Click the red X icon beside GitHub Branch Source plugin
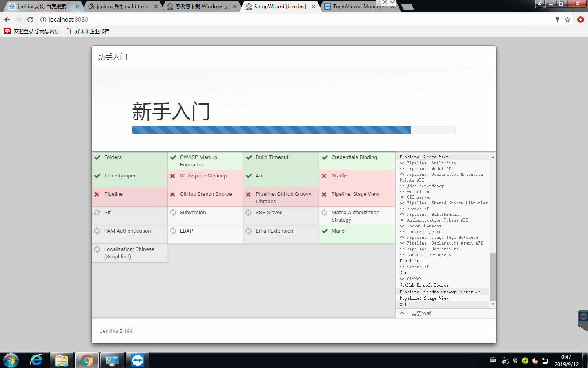The height and width of the screenshot is (368, 588). click(x=173, y=194)
